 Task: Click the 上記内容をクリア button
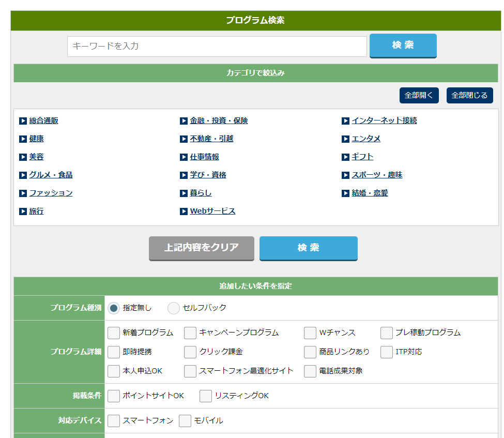click(202, 248)
